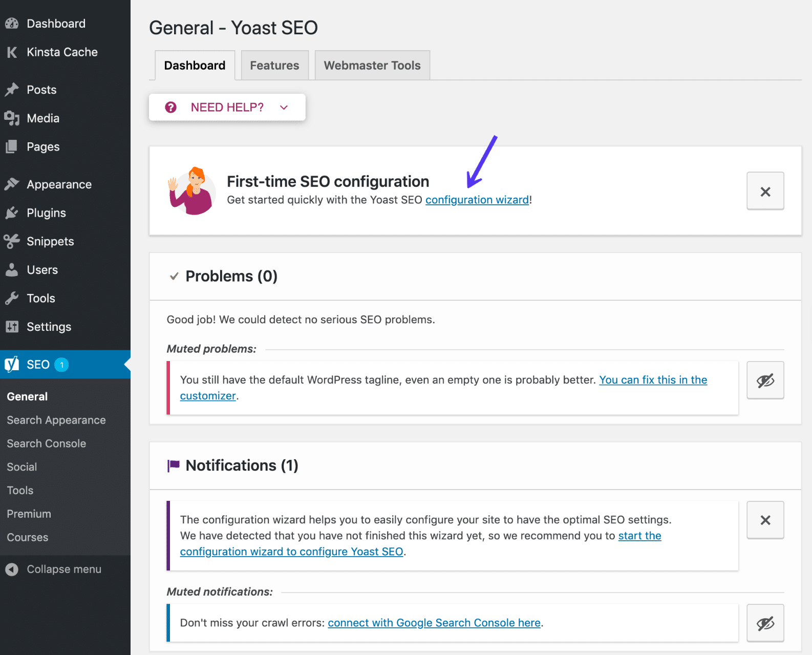
Task: Click the Tools wrench icon in sidebar
Action: tap(12, 299)
